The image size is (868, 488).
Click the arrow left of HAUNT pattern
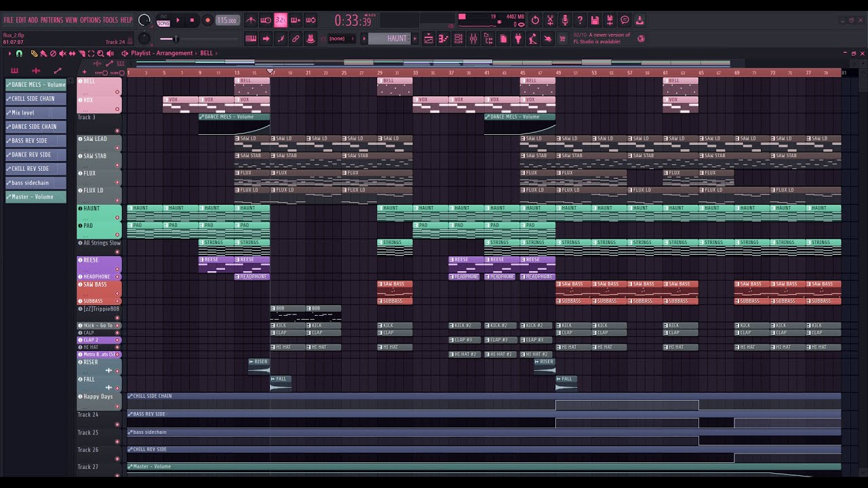click(x=364, y=39)
